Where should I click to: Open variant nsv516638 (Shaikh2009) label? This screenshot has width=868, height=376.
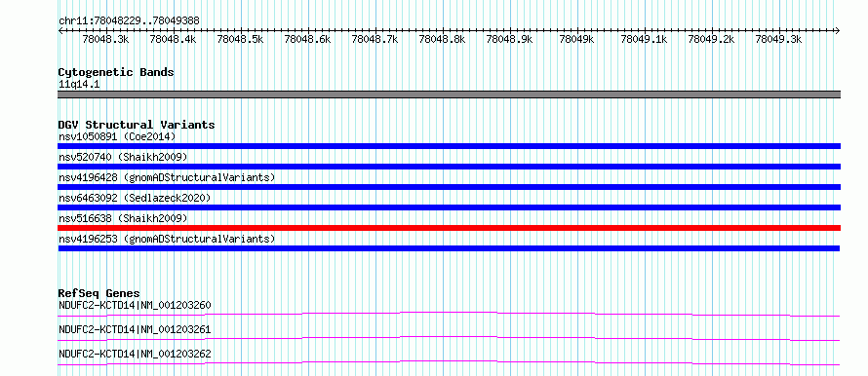(x=123, y=218)
